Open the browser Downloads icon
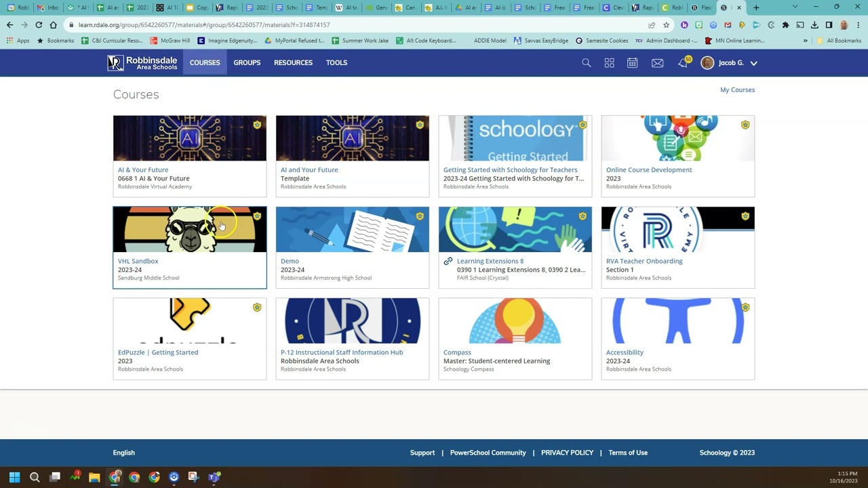 [x=814, y=25]
